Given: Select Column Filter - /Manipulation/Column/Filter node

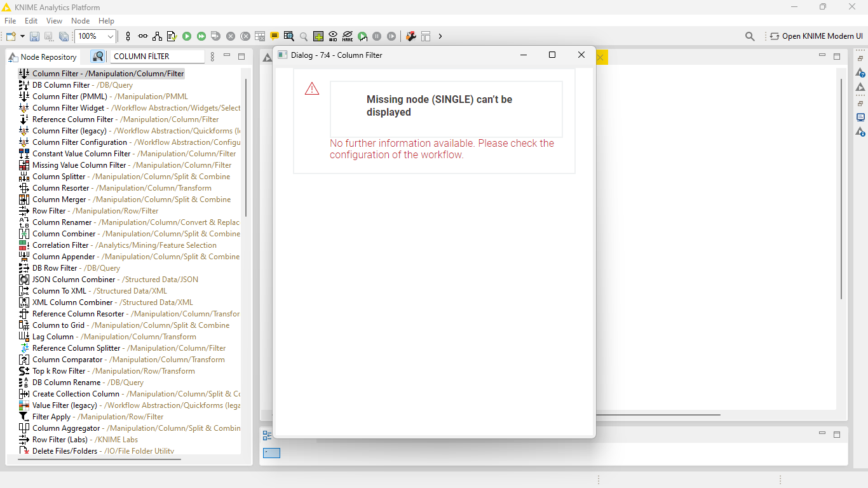Looking at the screenshot, I should (102, 74).
